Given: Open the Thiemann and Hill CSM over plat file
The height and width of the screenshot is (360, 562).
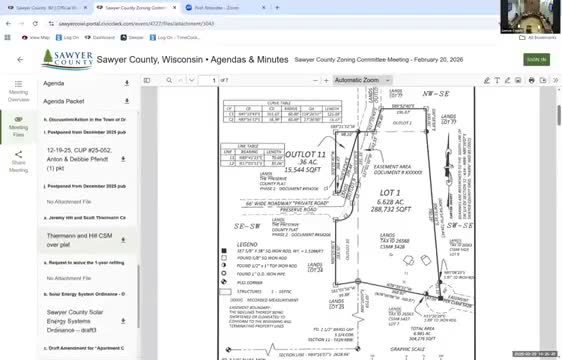Looking at the screenshot, I should coord(80,240).
